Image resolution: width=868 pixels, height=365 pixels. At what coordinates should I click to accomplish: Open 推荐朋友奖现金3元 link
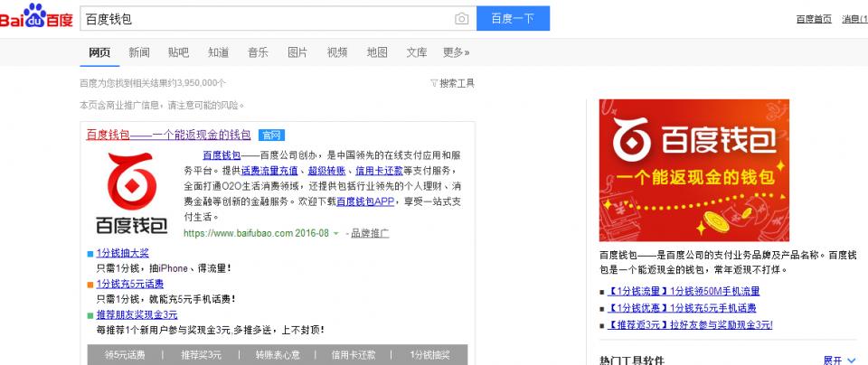[x=137, y=314]
